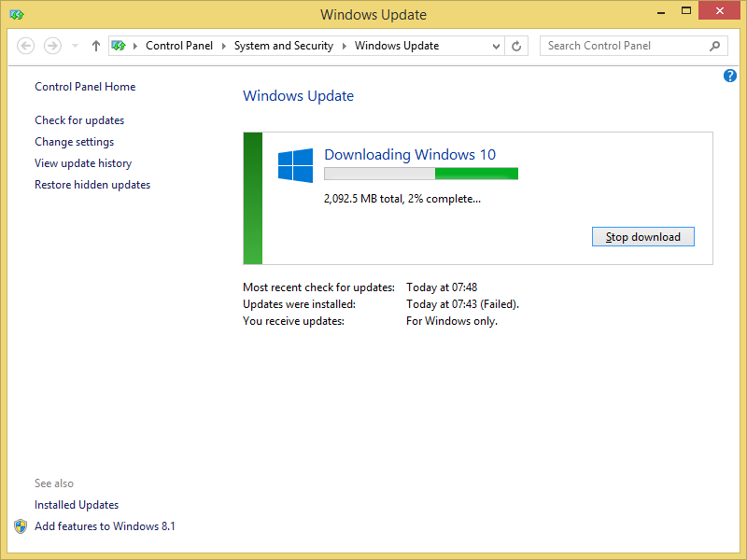This screenshot has height=560, width=747.
Task: Click the shield icon beside Add features
Action: pos(21,526)
